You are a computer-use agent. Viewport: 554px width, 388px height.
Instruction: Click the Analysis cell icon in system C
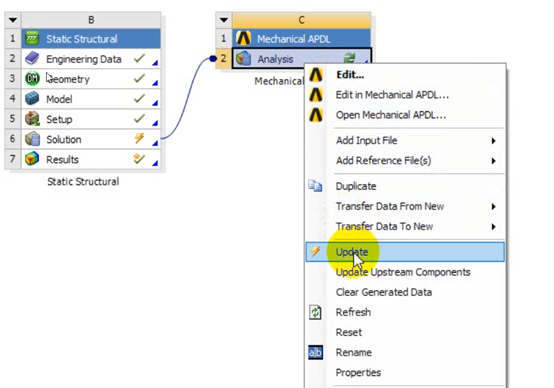pos(243,58)
